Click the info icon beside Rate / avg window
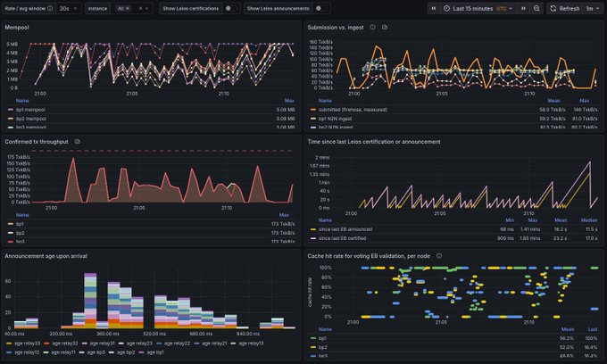 pyautogui.click(x=50, y=8)
